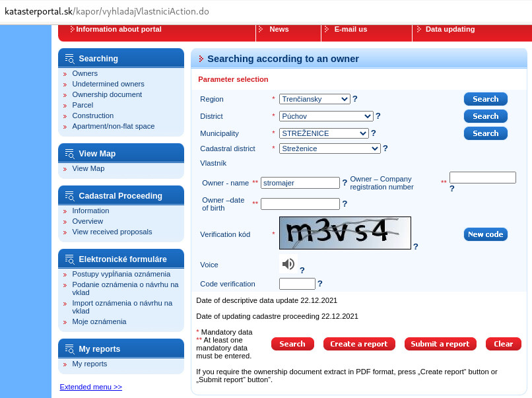The image size is (532, 398).
Task: Open the News menu item
Action: 279,29
